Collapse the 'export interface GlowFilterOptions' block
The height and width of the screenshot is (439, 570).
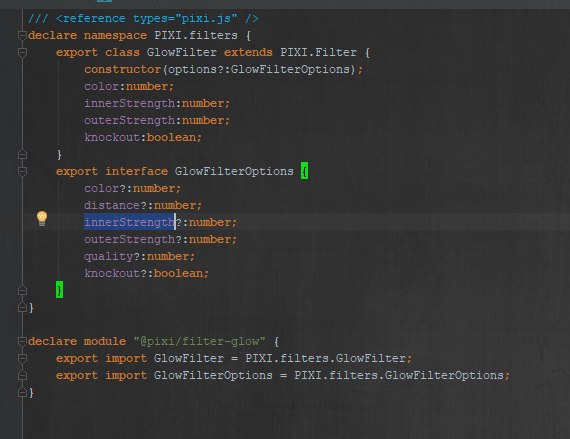22,171
